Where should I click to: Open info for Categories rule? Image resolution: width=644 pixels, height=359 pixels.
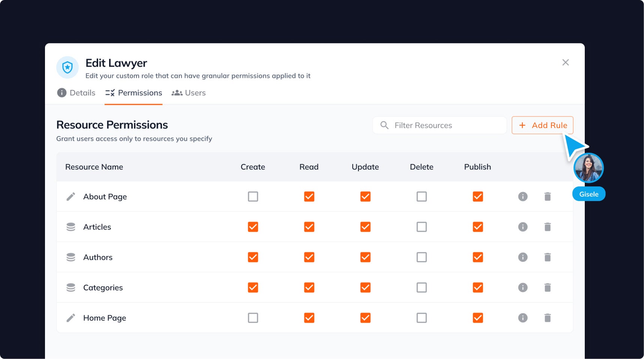pyautogui.click(x=523, y=287)
